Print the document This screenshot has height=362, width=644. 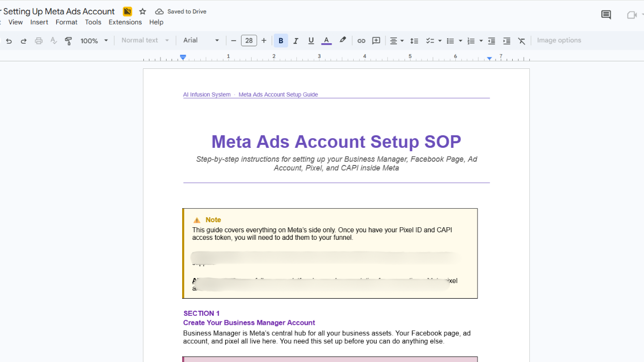tap(39, 41)
